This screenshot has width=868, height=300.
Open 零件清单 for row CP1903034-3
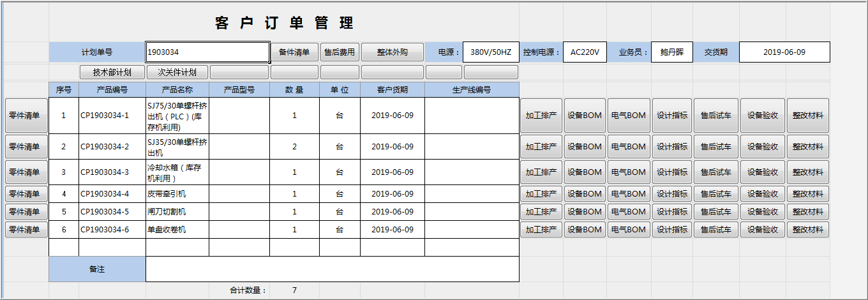(26, 172)
